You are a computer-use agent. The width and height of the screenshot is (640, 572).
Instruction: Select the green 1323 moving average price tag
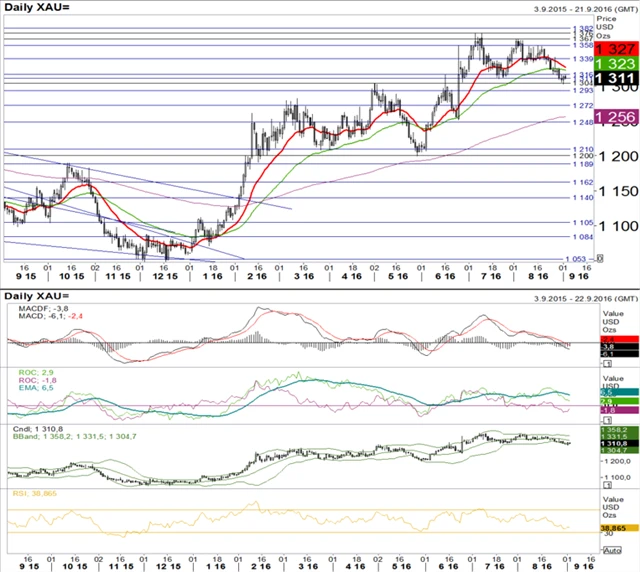pyautogui.click(x=615, y=62)
